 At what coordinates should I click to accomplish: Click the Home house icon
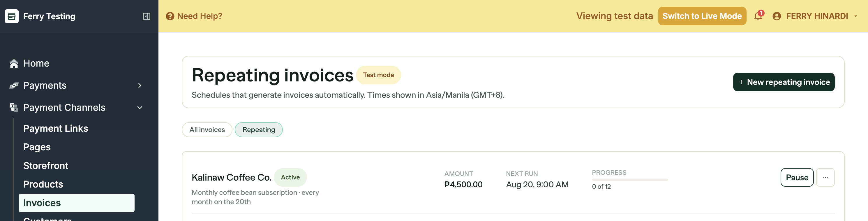coord(14,63)
